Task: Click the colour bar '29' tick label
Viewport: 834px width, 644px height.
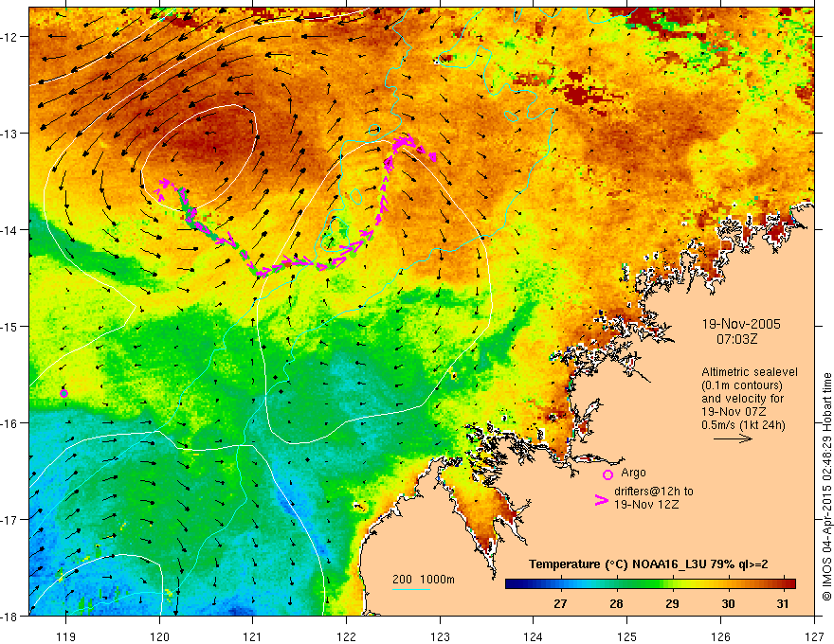Action: tap(672, 603)
